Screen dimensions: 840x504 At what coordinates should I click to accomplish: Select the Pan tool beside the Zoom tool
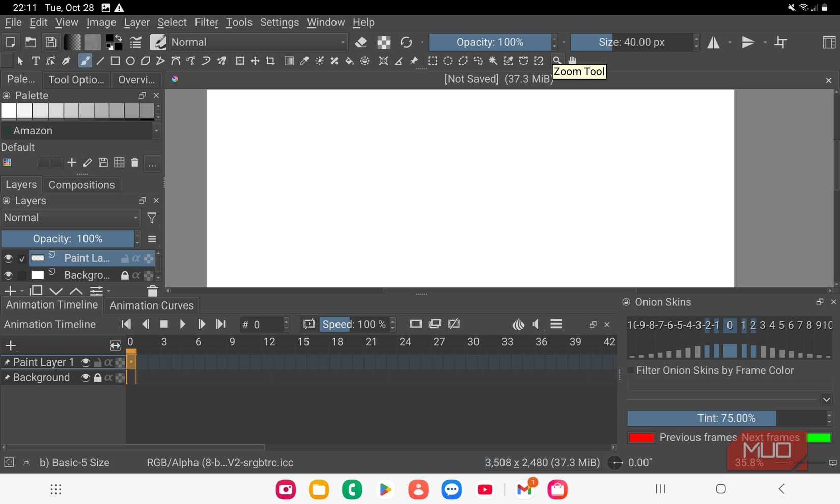pyautogui.click(x=572, y=61)
